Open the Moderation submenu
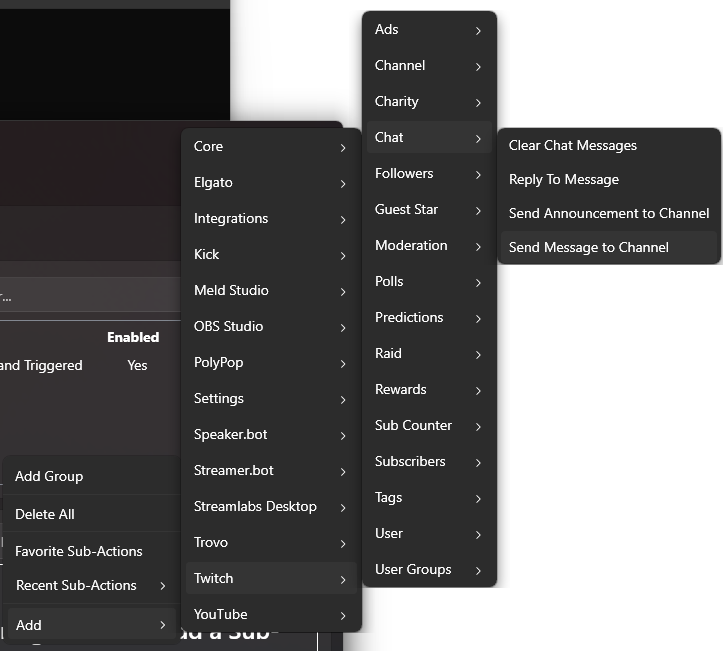The image size is (723, 651). (428, 245)
